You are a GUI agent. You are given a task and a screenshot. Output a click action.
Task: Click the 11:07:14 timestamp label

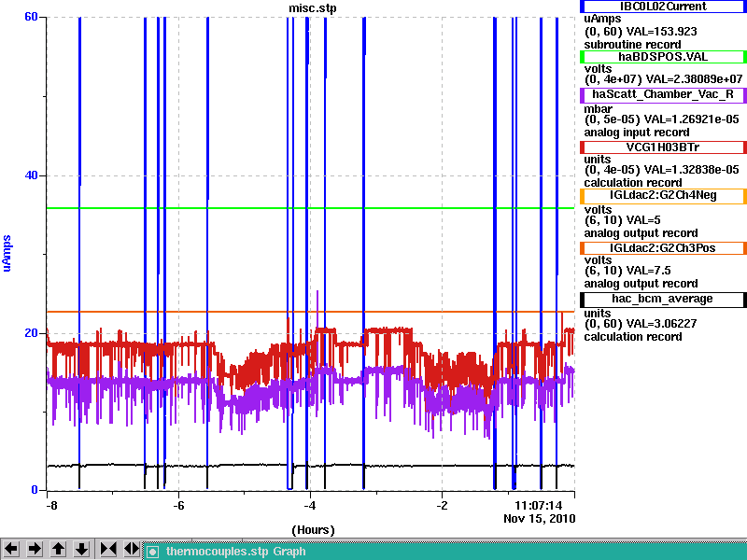tap(539, 505)
